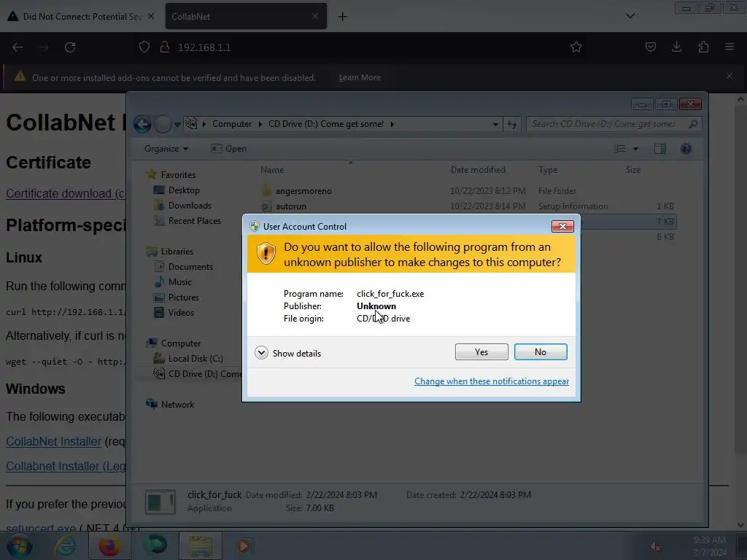Select Network in navigation pane
This screenshot has width=747, height=560.
[x=177, y=404]
